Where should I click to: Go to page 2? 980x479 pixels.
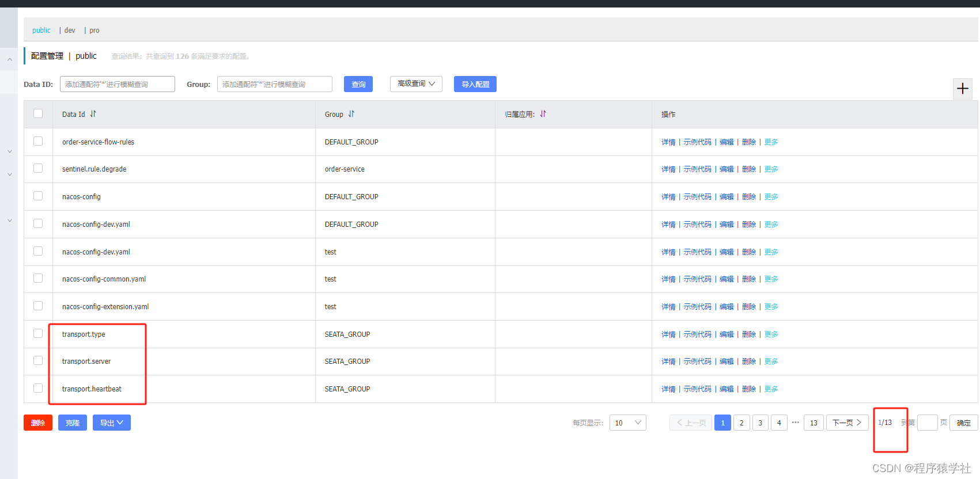(741, 423)
